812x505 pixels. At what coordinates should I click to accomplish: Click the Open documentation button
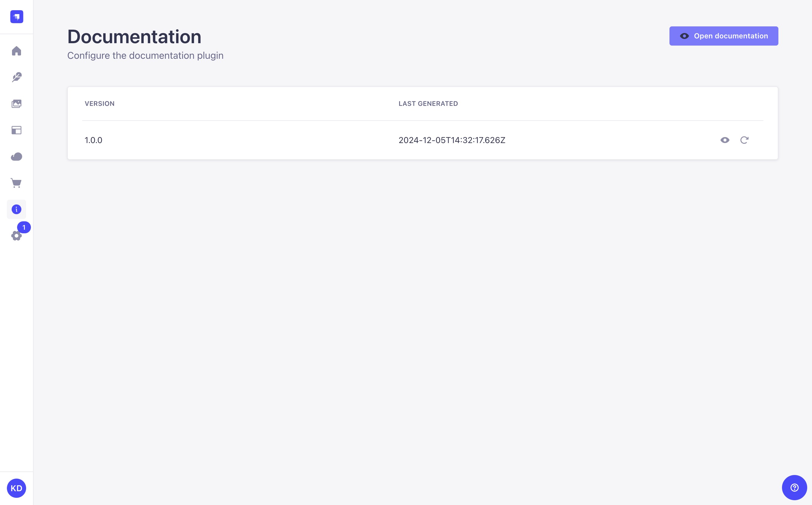tap(723, 36)
